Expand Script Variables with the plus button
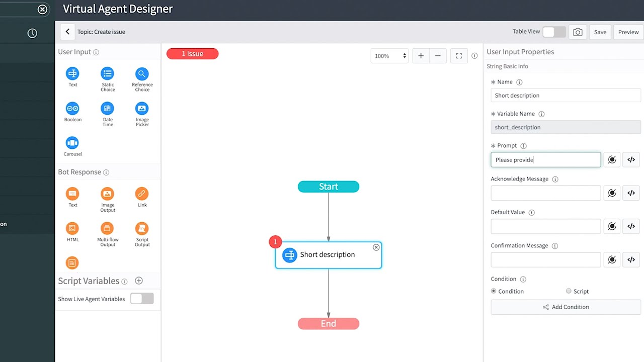644x362 pixels. click(139, 281)
